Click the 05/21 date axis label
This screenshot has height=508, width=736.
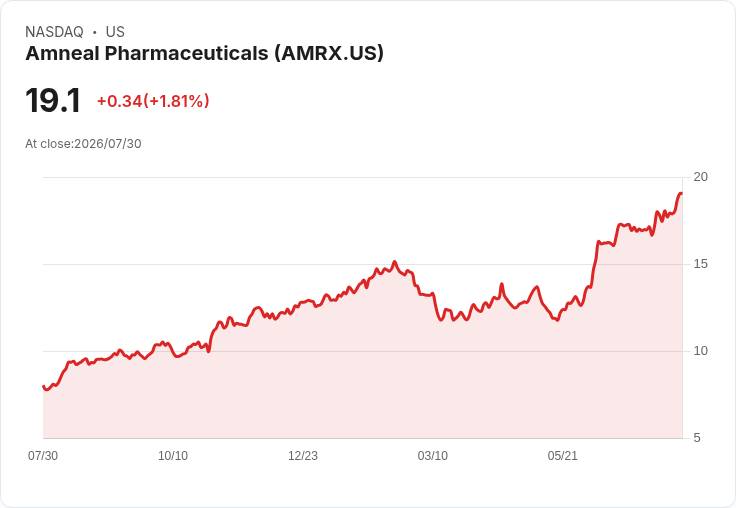(562, 456)
